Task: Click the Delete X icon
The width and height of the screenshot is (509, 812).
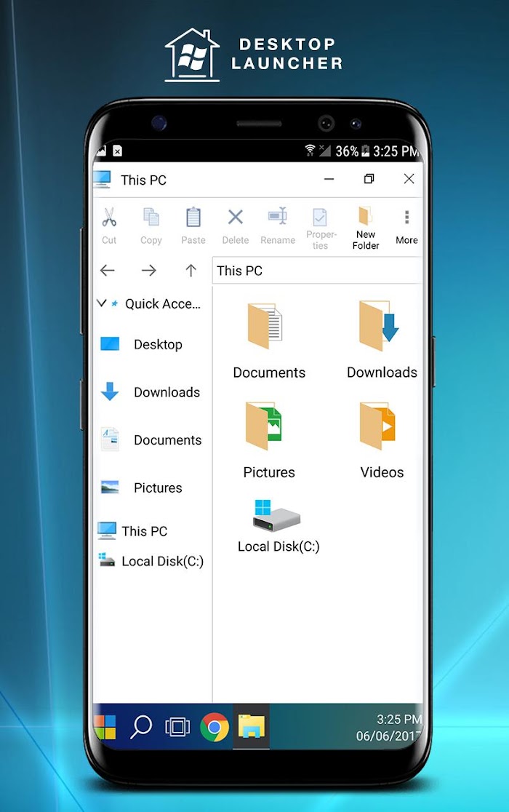Action: pos(236,217)
